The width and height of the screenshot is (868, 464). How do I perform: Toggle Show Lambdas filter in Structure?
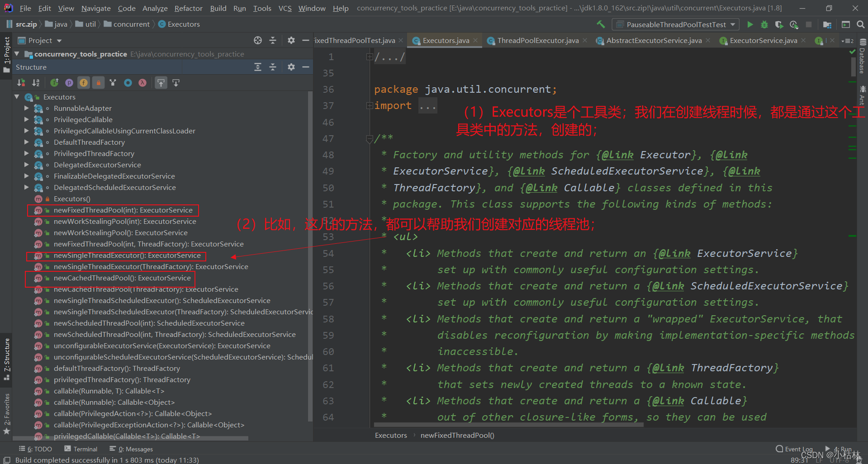(x=142, y=83)
